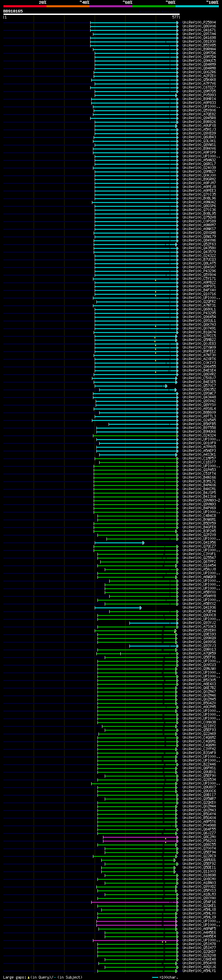
Task: Select hit label UniRef100_C1MP57
Action: pyautogui.click(x=199, y=459)
